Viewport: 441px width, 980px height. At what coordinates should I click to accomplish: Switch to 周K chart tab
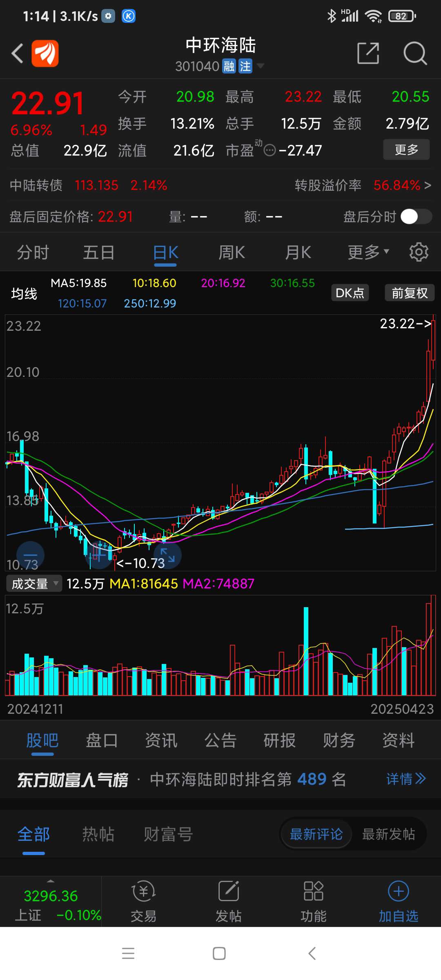232,252
